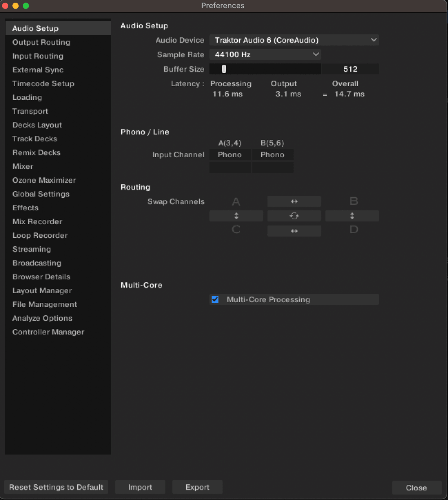Select Ozone Maximizer in the sidebar
This screenshot has height=500, width=448.
[x=44, y=180]
